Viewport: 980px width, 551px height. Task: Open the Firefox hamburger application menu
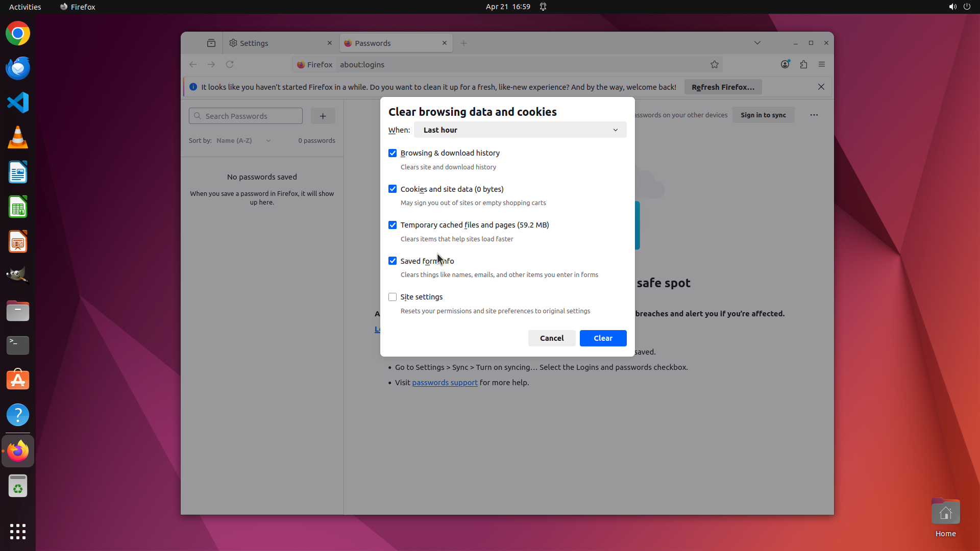click(822, 64)
